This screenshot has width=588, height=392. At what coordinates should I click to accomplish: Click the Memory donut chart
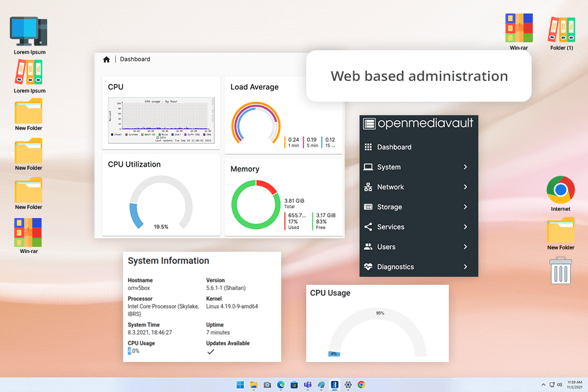tap(256, 205)
